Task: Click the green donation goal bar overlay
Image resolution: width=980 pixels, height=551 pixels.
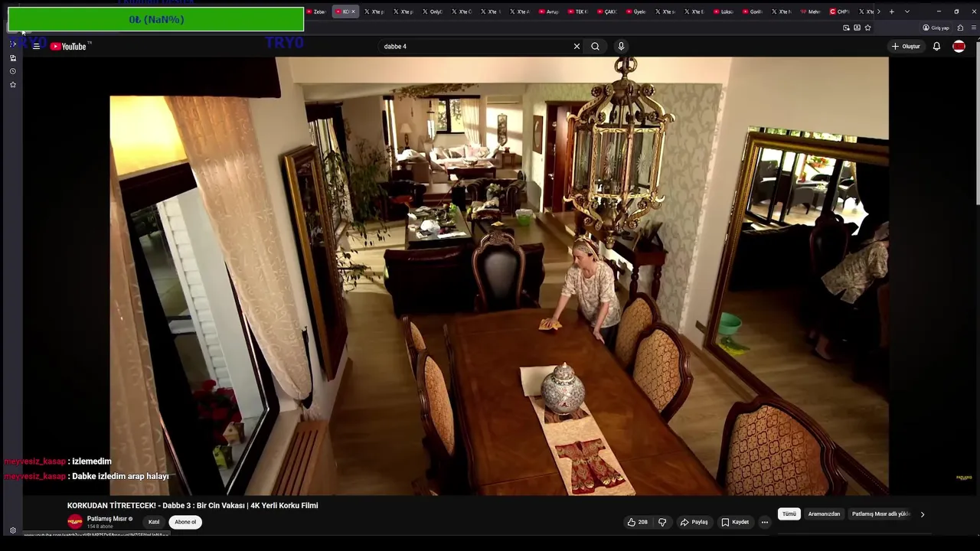Action: (156, 19)
